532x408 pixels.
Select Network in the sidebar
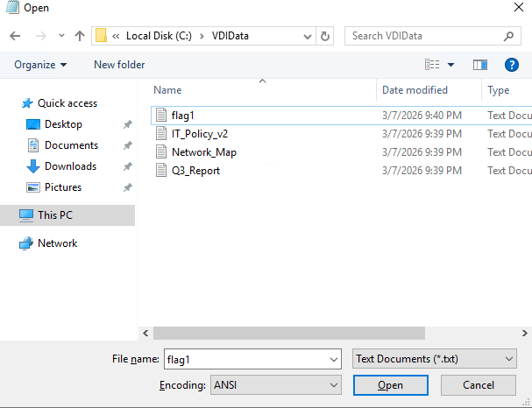(57, 243)
